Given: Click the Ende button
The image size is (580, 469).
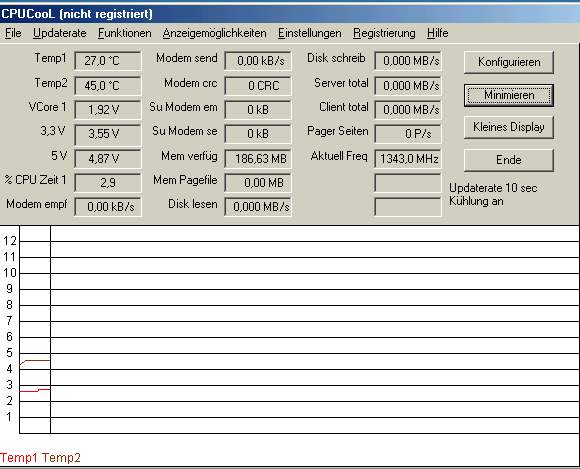Looking at the screenshot, I should (509, 160).
